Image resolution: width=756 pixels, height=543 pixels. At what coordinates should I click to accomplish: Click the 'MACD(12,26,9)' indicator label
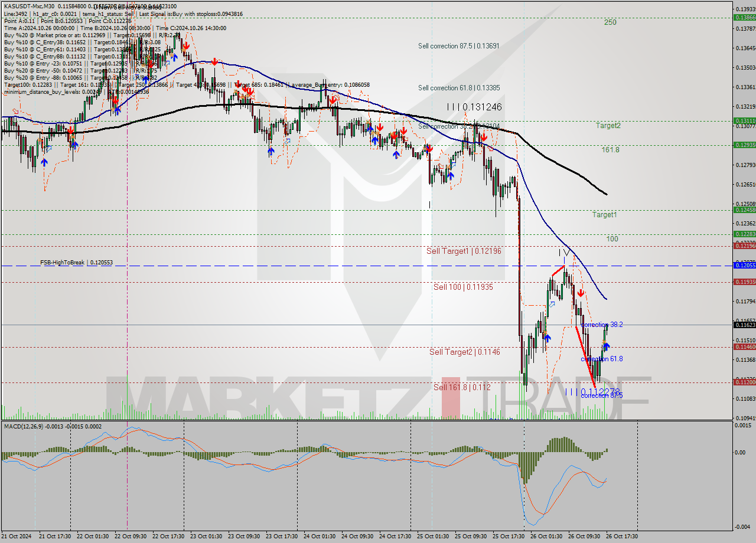pyautogui.click(x=23, y=426)
